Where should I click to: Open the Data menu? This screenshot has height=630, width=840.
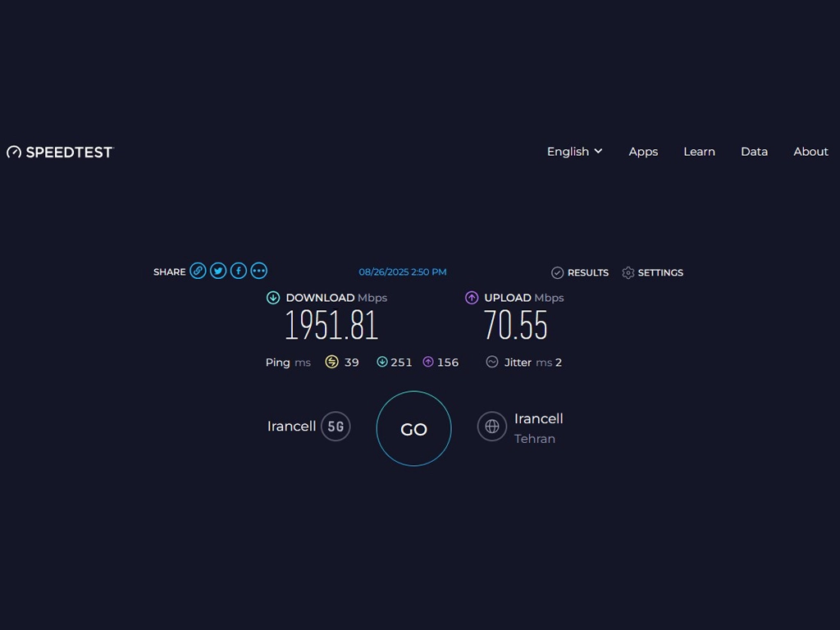(754, 152)
